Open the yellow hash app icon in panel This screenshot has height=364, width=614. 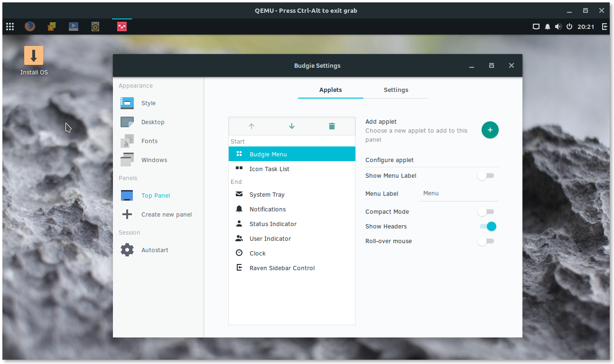52,27
